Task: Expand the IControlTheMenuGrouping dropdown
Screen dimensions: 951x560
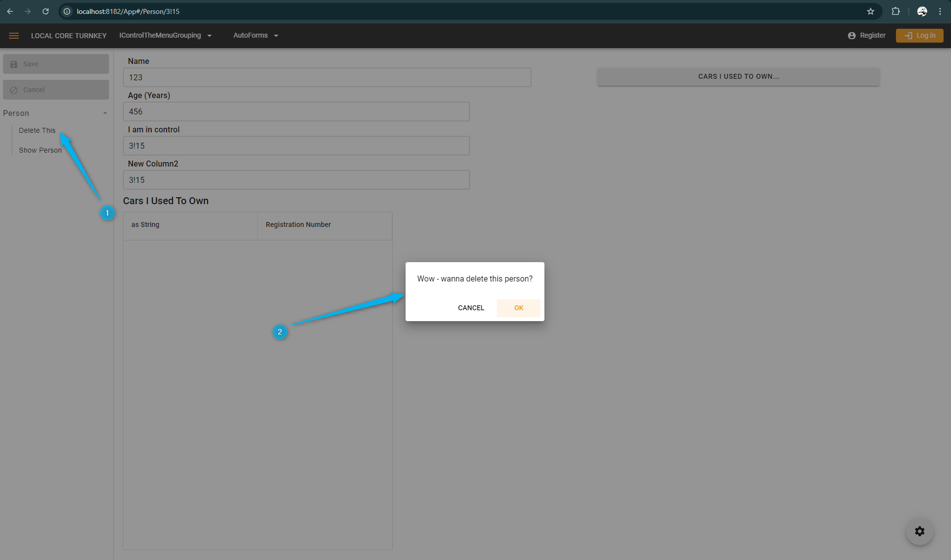Action: tap(165, 36)
